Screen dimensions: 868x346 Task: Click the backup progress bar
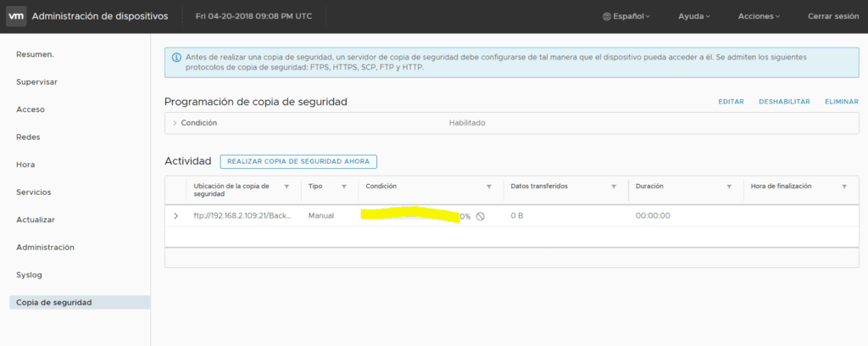coord(407,216)
